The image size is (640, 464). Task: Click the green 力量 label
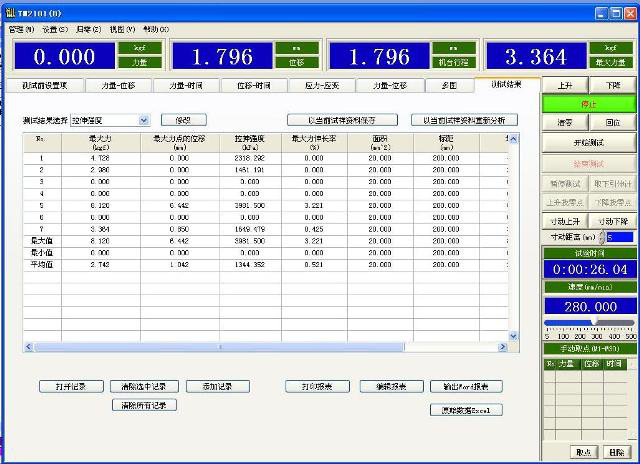140,62
